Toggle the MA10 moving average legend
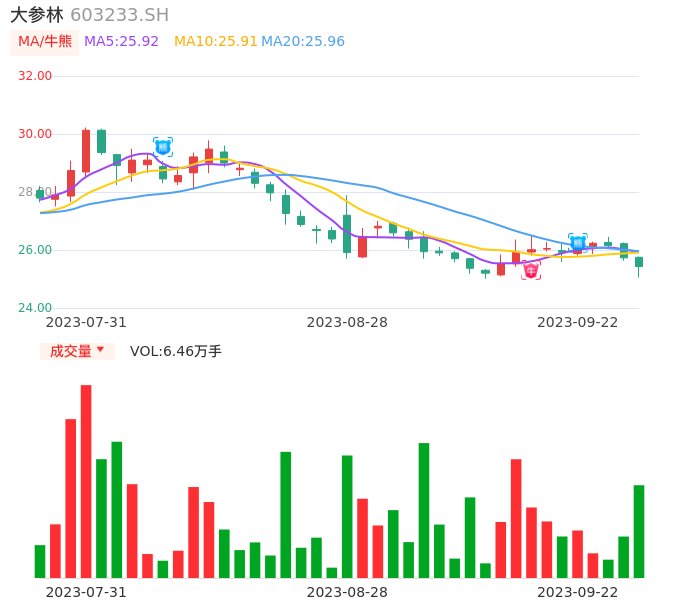 (215, 41)
